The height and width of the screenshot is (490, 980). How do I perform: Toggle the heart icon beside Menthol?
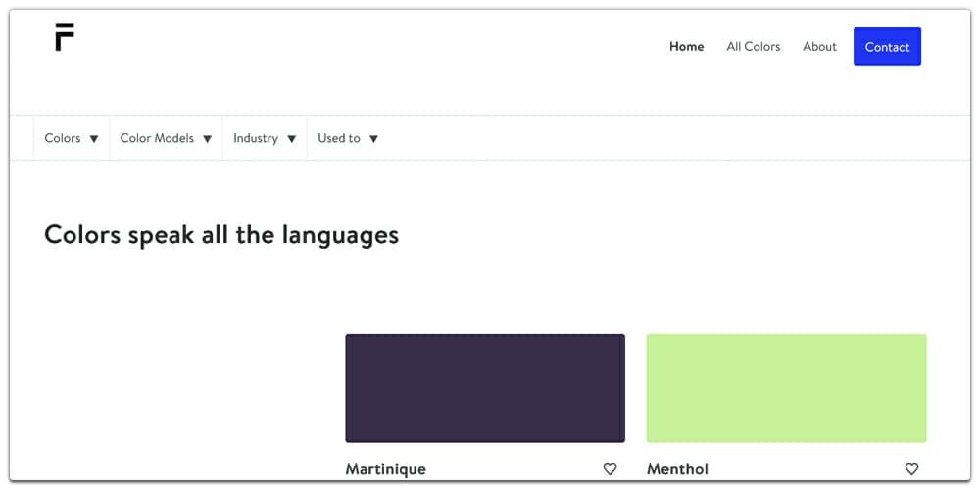pyautogui.click(x=911, y=469)
